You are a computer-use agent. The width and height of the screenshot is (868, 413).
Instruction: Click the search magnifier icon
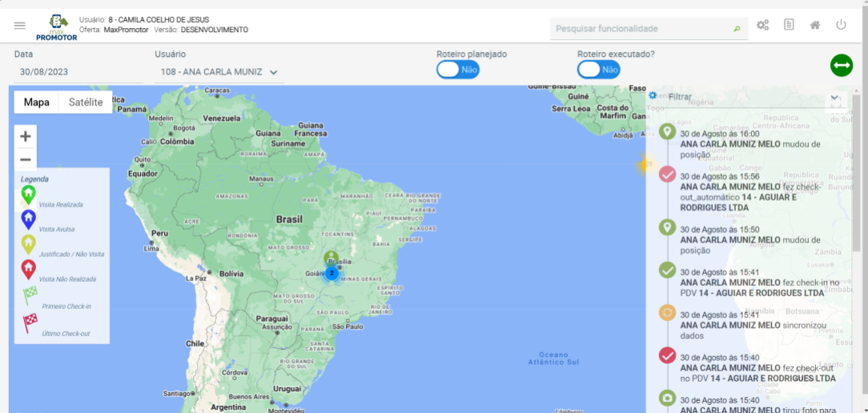(x=736, y=29)
